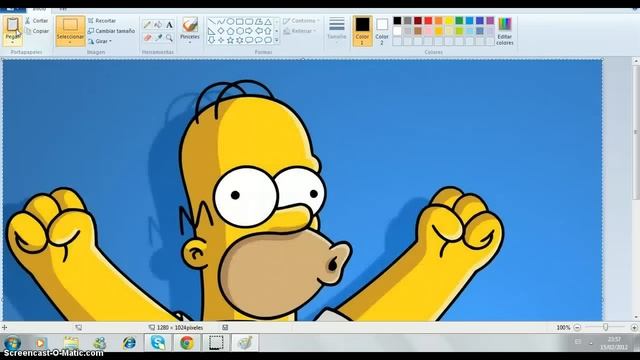Choose the Oval shape
The width and height of the screenshot is (640, 360).
(230, 21)
